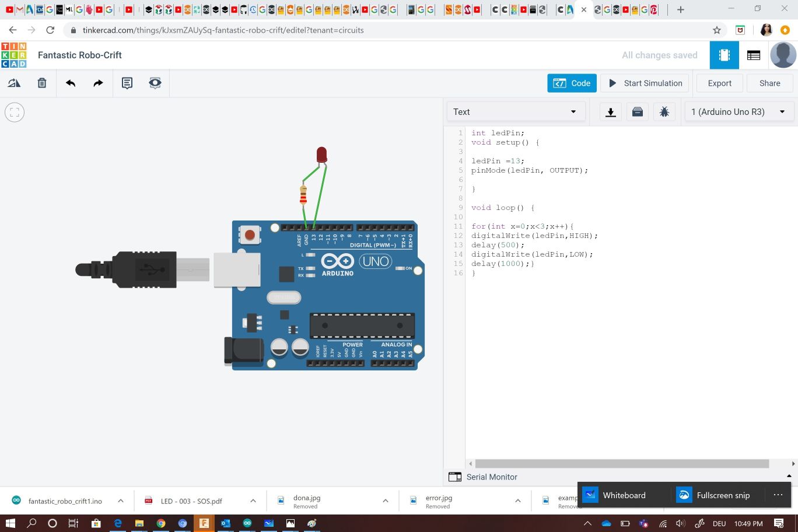
Task: Open downloaded file fantastic_robo_crift1.ino
Action: 65,501
